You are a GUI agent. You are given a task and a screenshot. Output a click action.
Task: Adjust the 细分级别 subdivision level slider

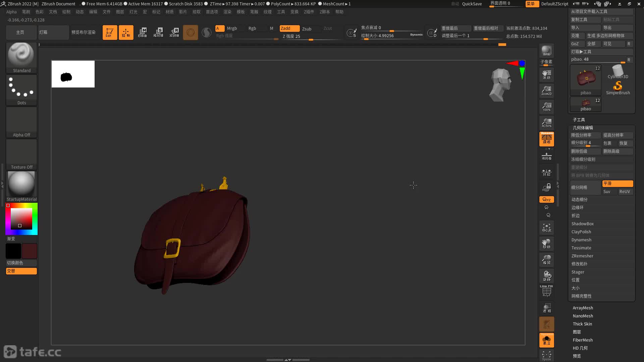pyautogui.click(x=586, y=143)
